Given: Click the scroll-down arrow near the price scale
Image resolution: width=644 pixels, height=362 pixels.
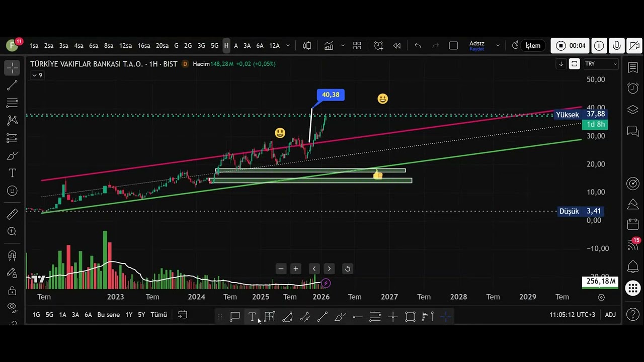Looking at the screenshot, I should (x=561, y=64).
